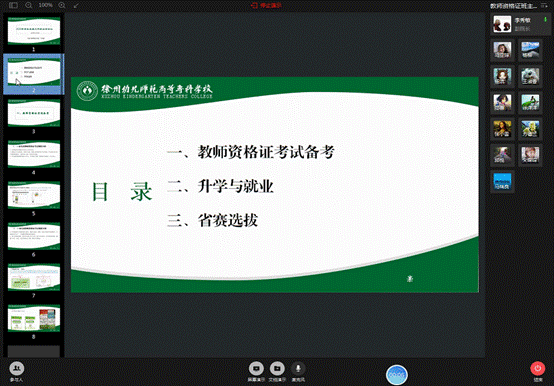Toggle the microphone (麦克风) button
Image resolution: width=554 pixels, height=386 pixels.
pos(298,372)
